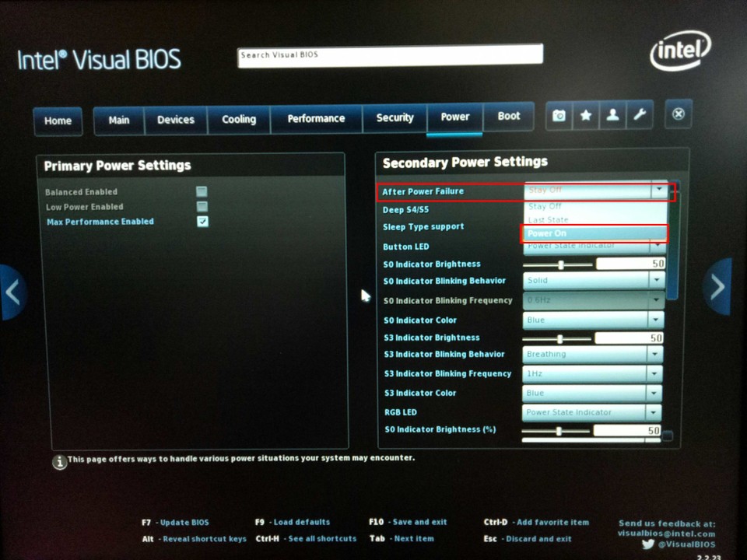The height and width of the screenshot is (560, 747).
Task: Click the left navigation arrow
Action: (x=14, y=292)
